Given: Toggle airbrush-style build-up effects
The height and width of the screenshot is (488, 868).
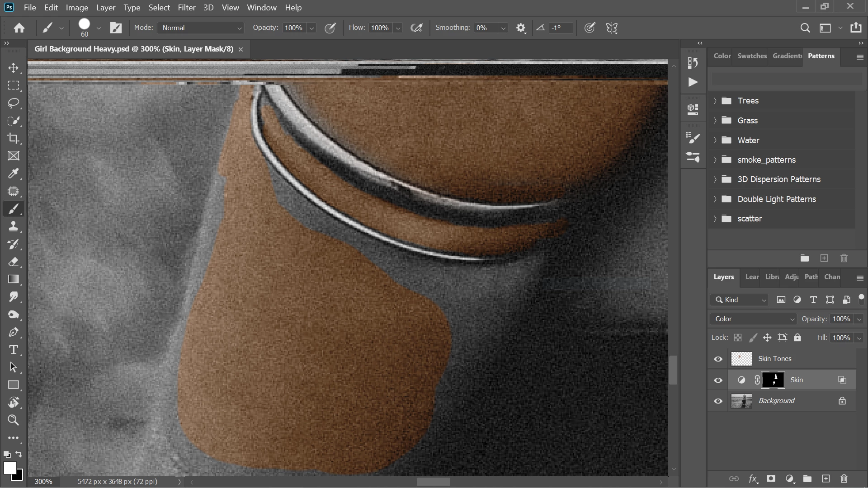Looking at the screenshot, I should pos(416,28).
